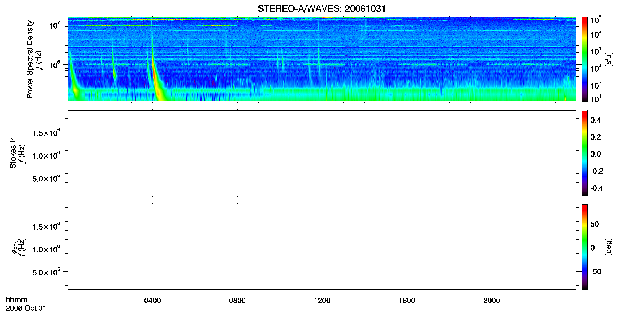Click the 1.5×10^6 tick in Stokes panel
644x332 pixels.
tap(46, 133)
